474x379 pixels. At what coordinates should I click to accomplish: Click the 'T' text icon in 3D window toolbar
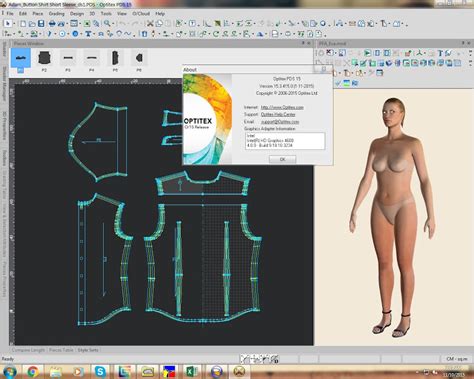click(440, 53)
